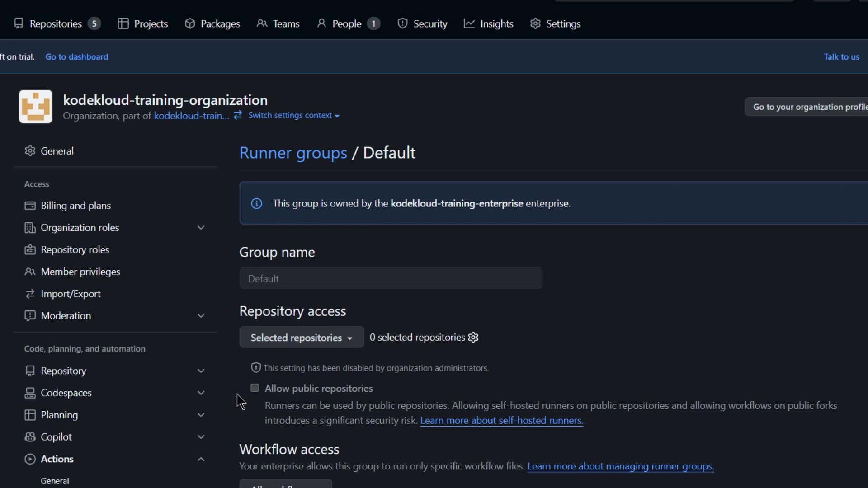The image size is (868, 488).
Task: Click the info icon in enterprise banner
Action: click(x=256, y=204)
